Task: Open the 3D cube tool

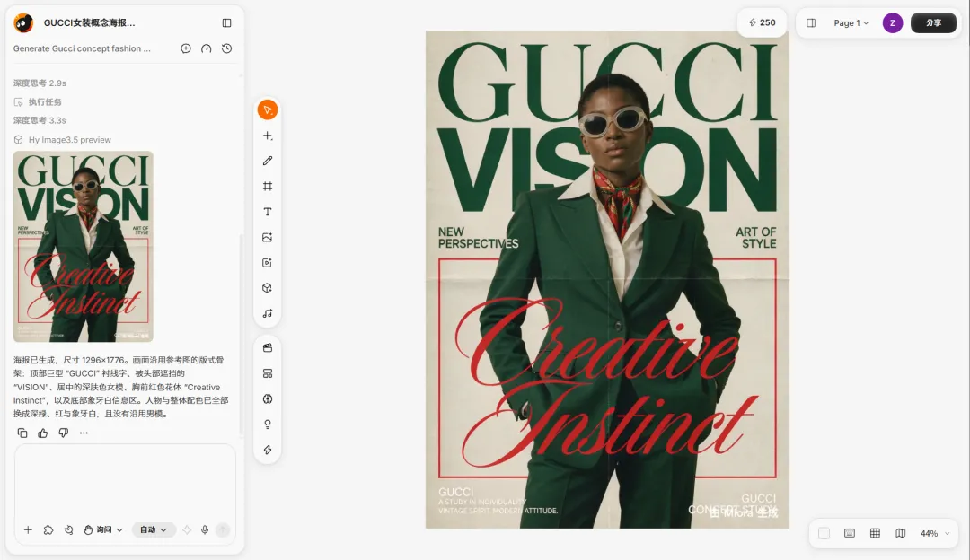Action: [268, 288]
